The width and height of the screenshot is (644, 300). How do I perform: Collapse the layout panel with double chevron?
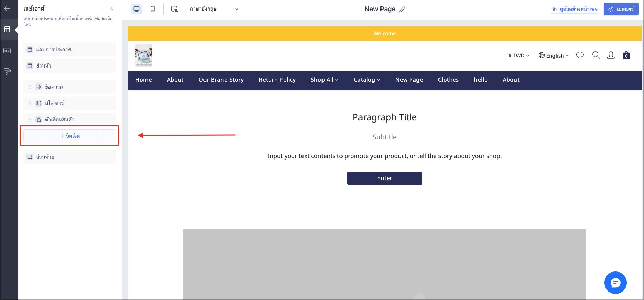[x=112, y=9]
